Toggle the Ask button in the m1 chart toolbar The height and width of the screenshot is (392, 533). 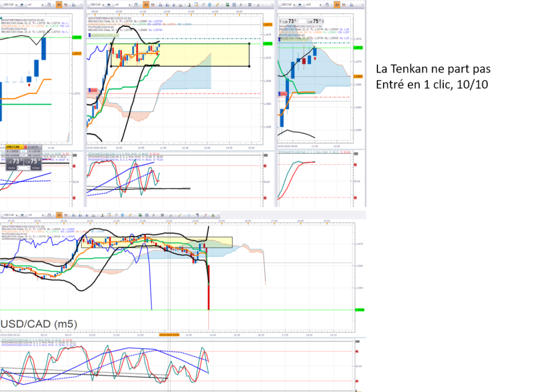point(66,5)
